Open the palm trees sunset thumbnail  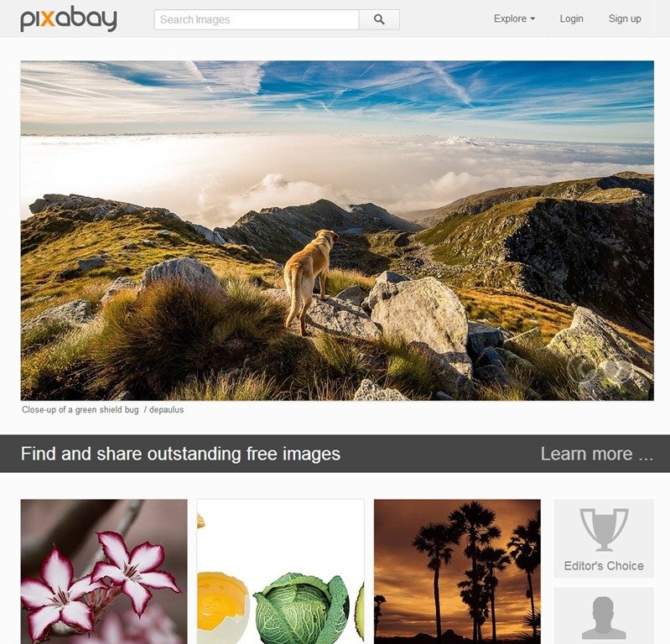tap(457, 572)
